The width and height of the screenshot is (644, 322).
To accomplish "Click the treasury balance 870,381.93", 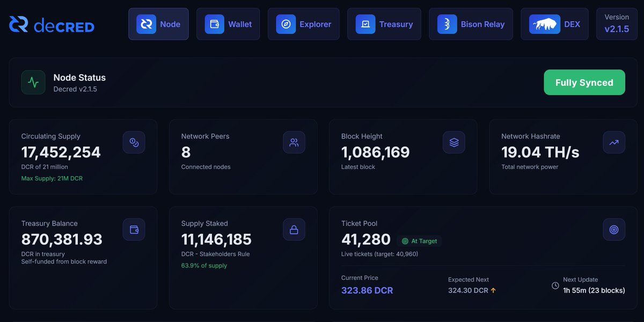I will pos(62,239).
